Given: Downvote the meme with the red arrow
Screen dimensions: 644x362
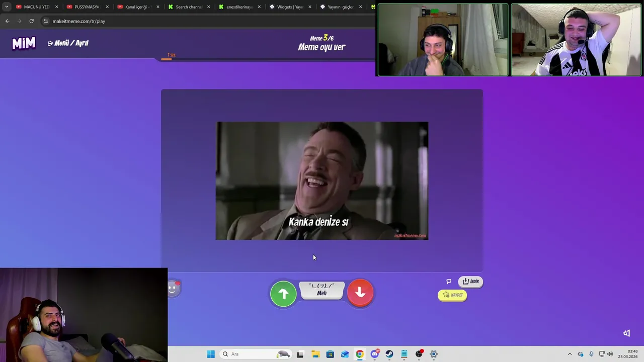Looking at the screenshot, I should point(360,293).
